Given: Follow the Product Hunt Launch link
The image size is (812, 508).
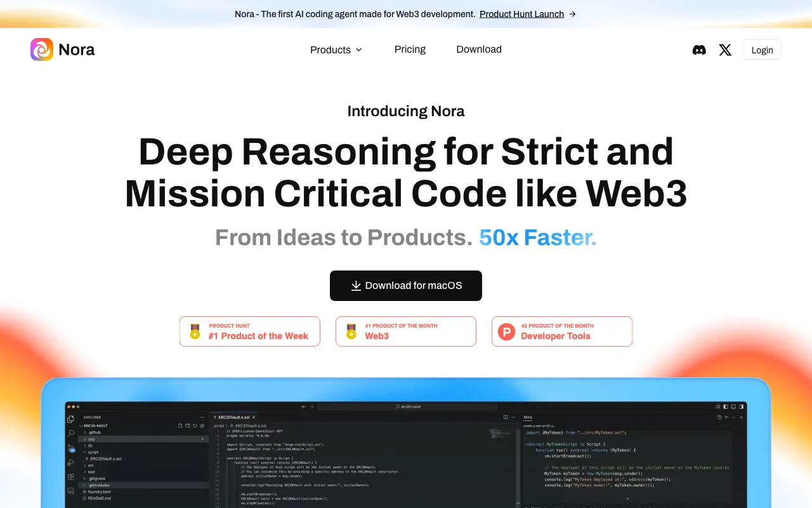Looking at the screenshot, I should point(521,14).
